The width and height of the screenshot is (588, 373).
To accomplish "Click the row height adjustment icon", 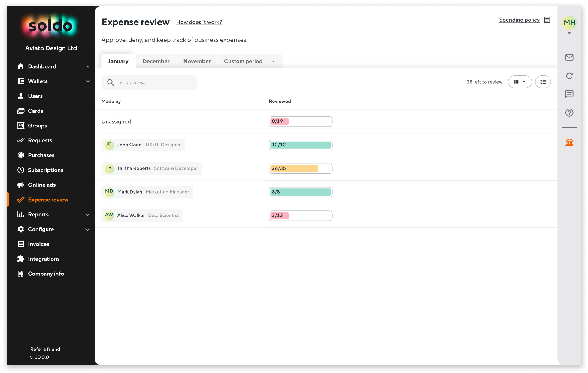I will [x=543, y=82].
